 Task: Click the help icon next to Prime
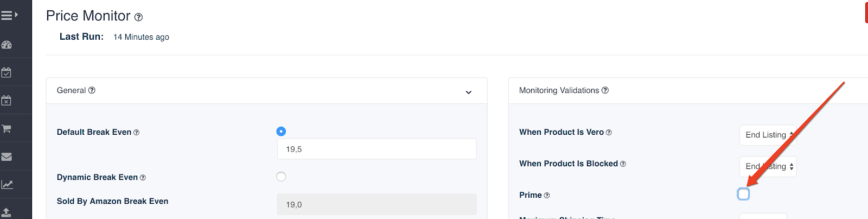coord(547,196)
